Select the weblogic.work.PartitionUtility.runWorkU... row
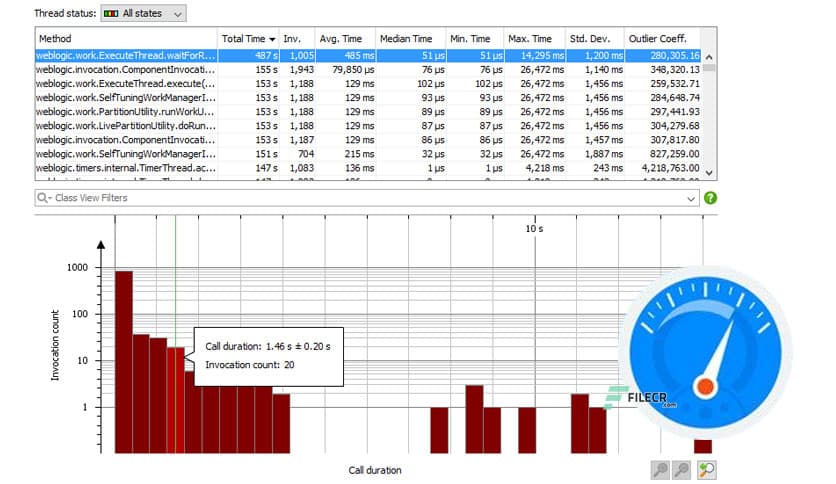This screenshot has width=836, height=484. point(368,112)
